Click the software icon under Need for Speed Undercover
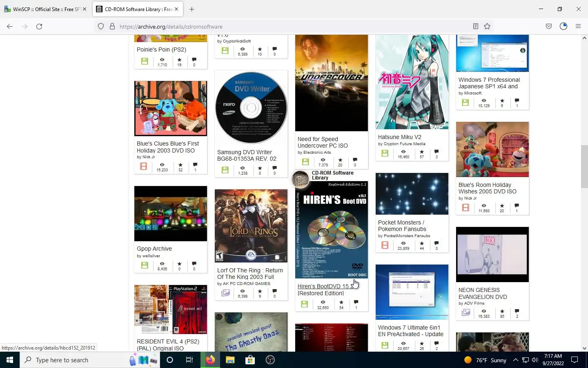 [305, 162]
